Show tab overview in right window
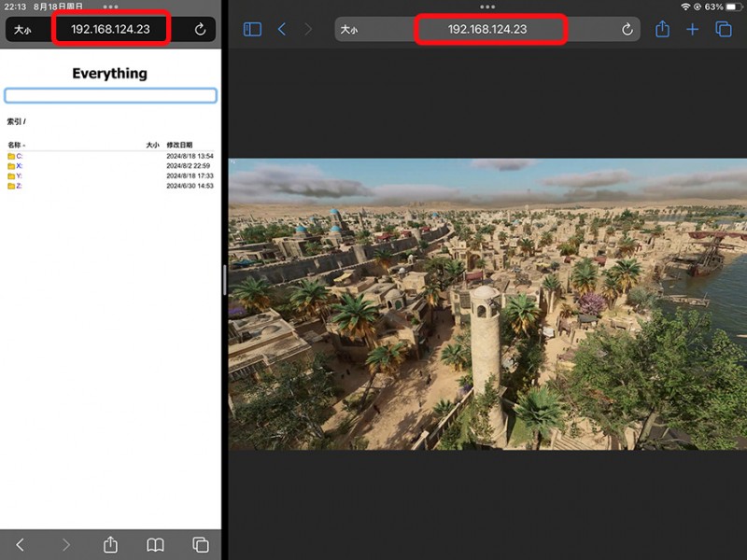The image size is (747, 560). tap(723, 30)
